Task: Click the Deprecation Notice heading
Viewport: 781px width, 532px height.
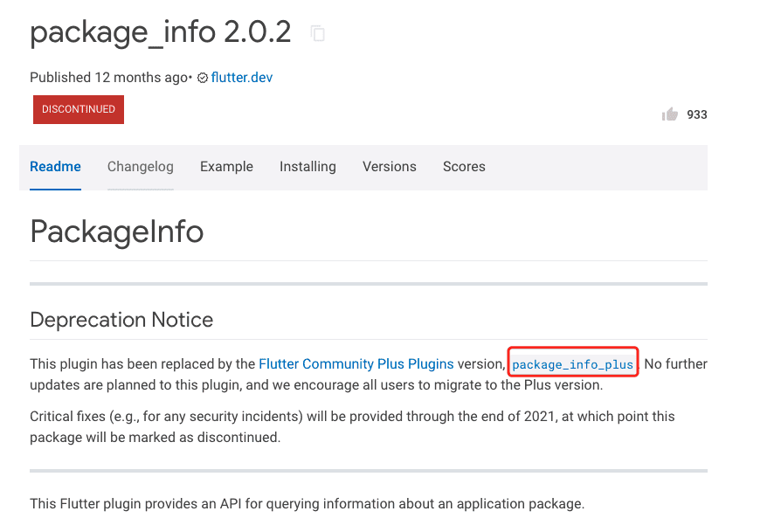Action: pos(121,320)
